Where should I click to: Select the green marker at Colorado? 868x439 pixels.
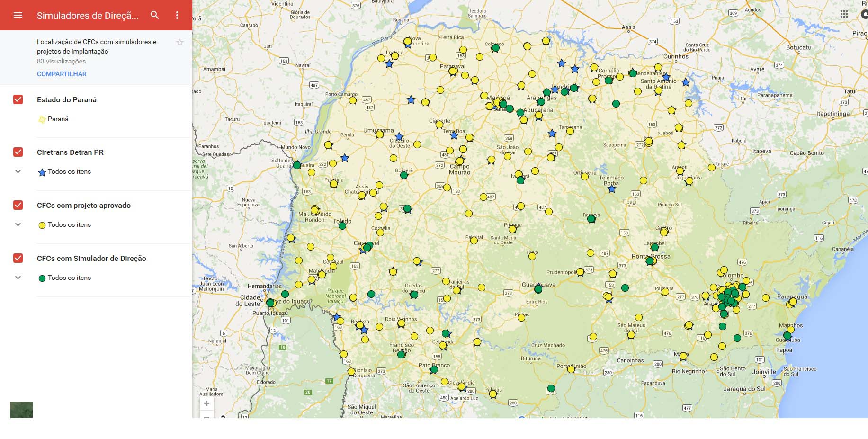tap(495, 48)
